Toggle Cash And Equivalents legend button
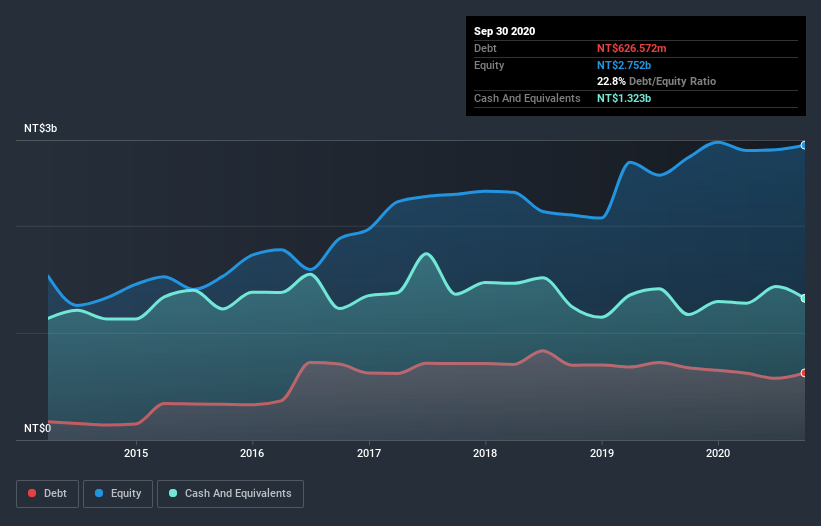Image resolution: width=821 pixels, height=526 pixels. [230, 494]
